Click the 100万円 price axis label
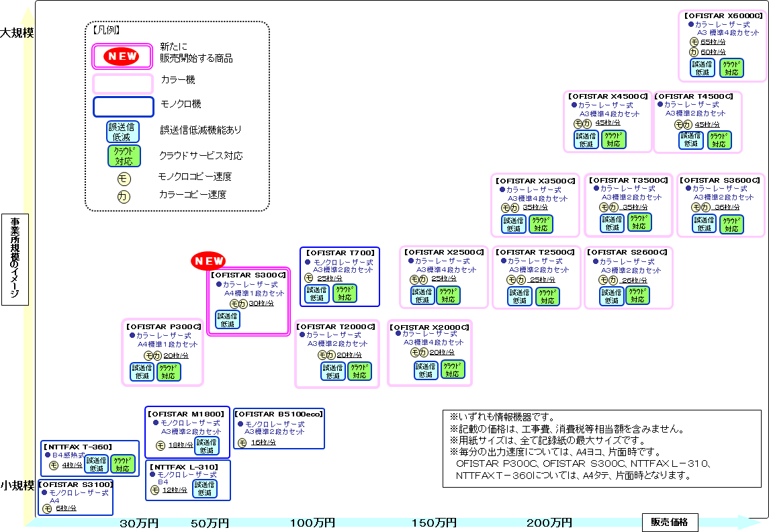Screen dimensions: 769x532 (x=312, y=523)
